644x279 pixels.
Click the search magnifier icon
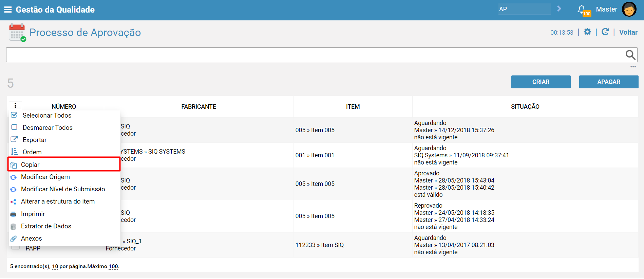(630, 55)
